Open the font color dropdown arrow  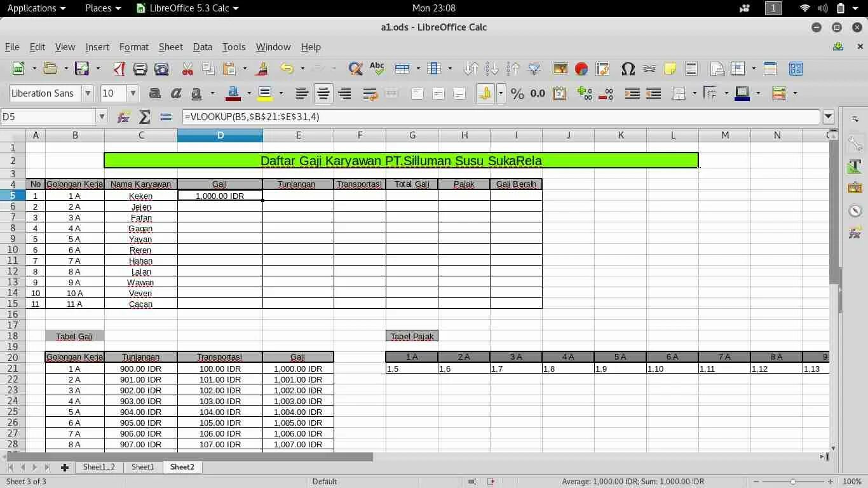tap(249, 93)
